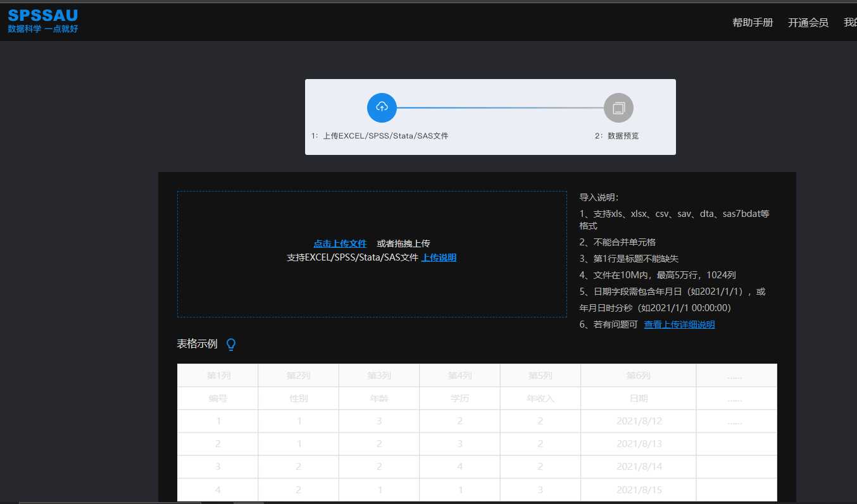857x504 pixels.
Task: Click the 学历 cell in the example table
Action: 460,398
